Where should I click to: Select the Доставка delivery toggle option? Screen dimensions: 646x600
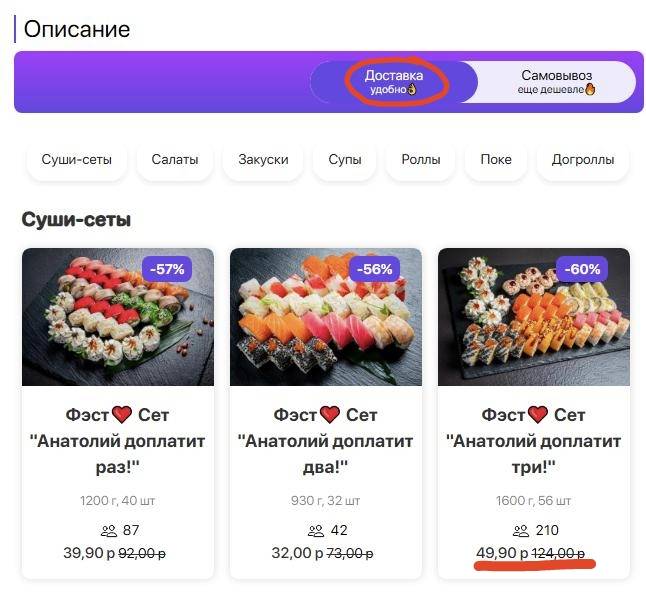click(394, 82)
